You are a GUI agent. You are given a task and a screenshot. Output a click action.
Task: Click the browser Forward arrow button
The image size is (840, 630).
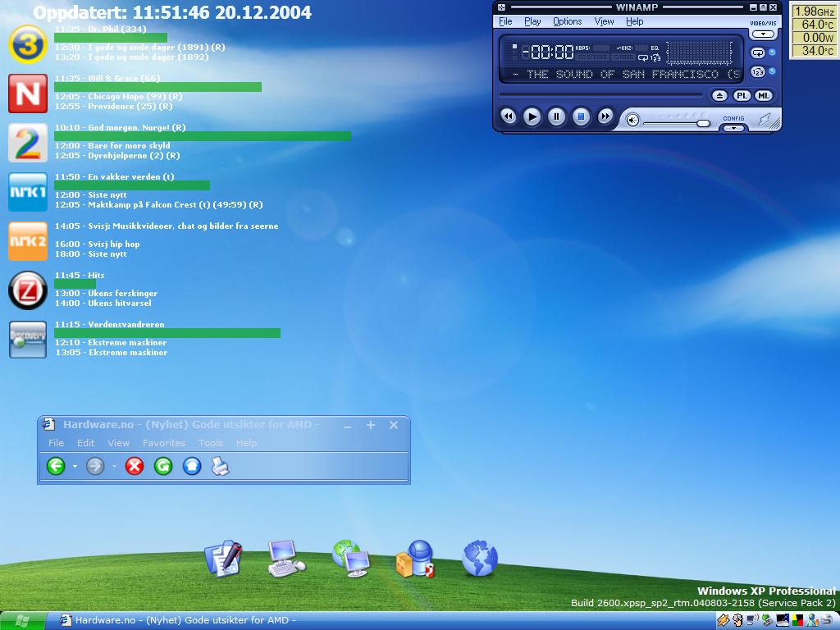point(95,466)
